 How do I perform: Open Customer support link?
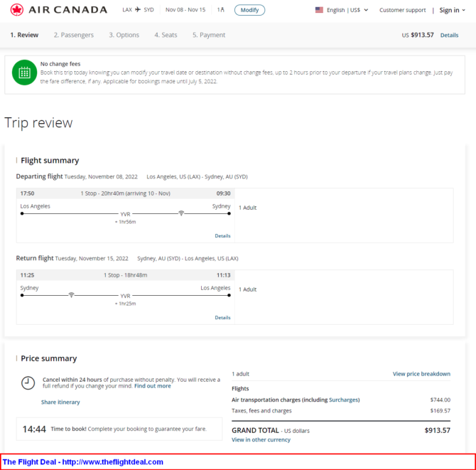pyautogui.click(x=403, y=10)
